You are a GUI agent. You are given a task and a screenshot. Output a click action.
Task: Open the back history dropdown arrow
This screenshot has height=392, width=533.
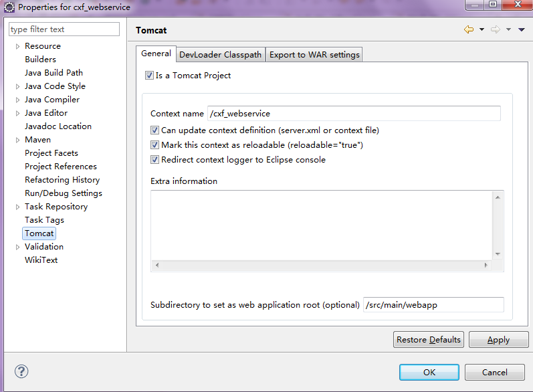(x=482, y=29)
